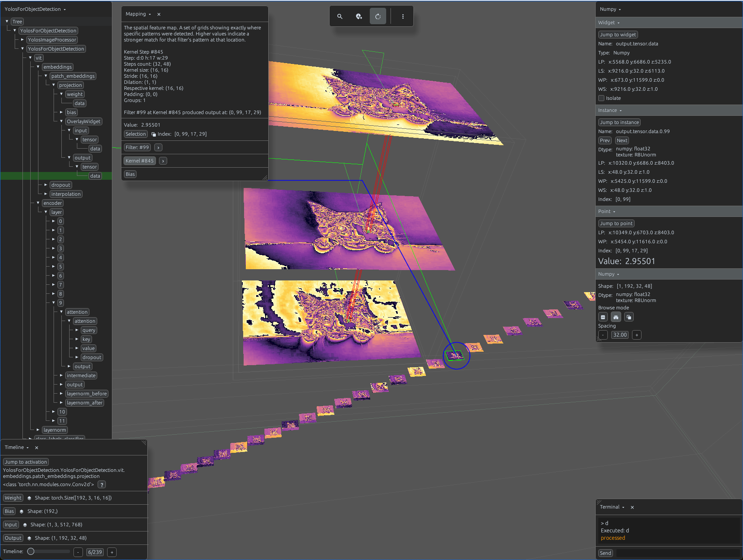
Task: Step the timeline forward with plus button
Action: pos(112,552)
